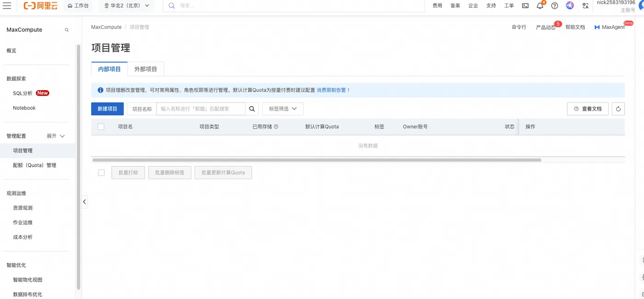Click the top bar search magnifier icon

click(x=171, y=6)
